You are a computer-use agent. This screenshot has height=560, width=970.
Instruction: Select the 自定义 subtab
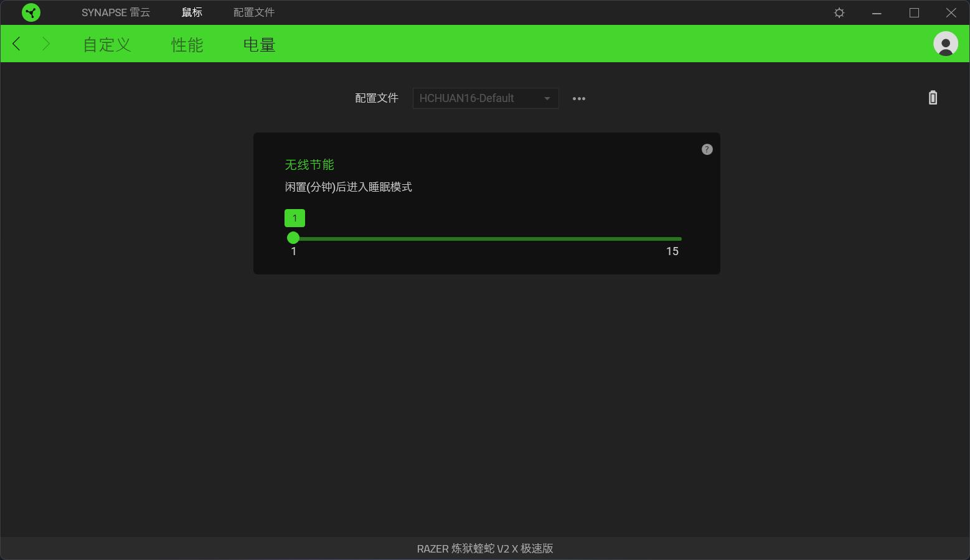[106, 44]
